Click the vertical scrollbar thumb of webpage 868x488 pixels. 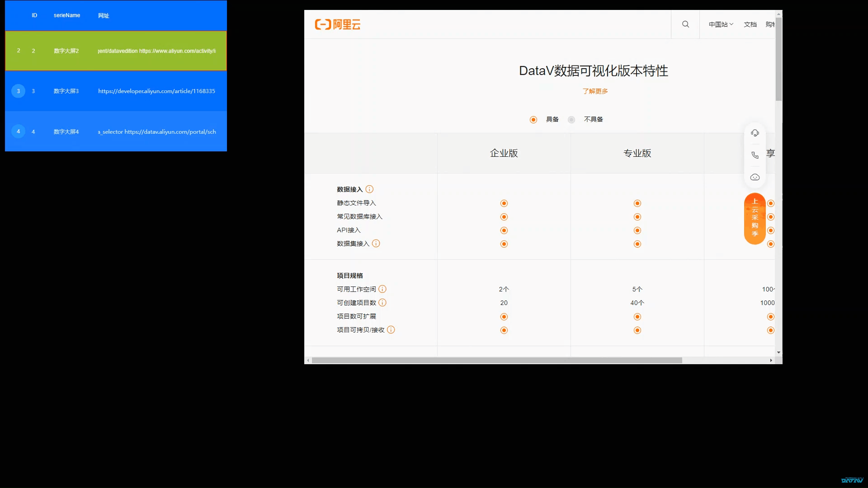click(x=778, y=59)
